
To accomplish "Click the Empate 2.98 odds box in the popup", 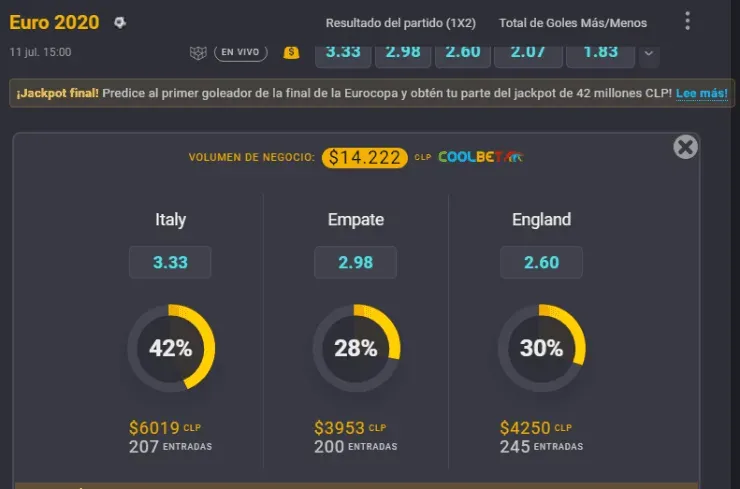I will tap(355, 262).
